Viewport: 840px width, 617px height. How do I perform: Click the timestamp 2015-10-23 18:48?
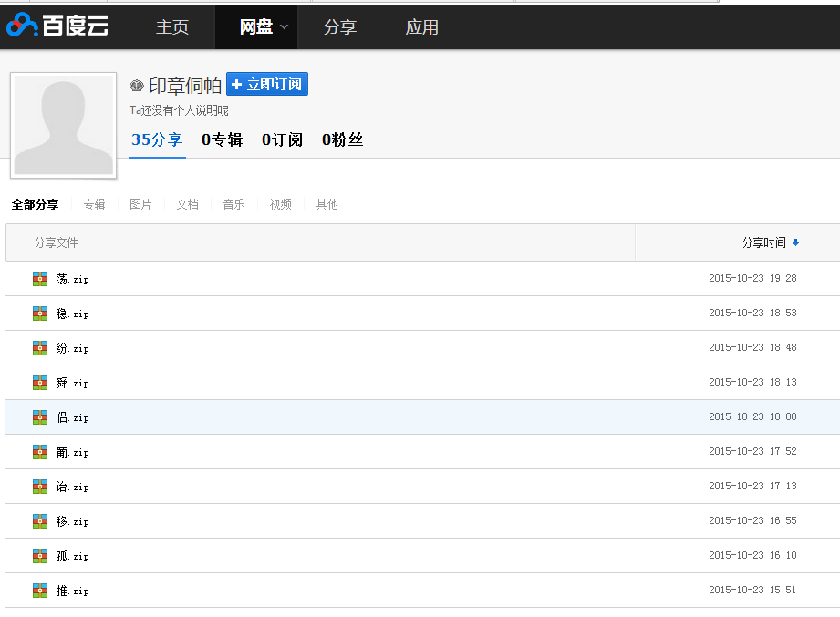tap(752, 348)
